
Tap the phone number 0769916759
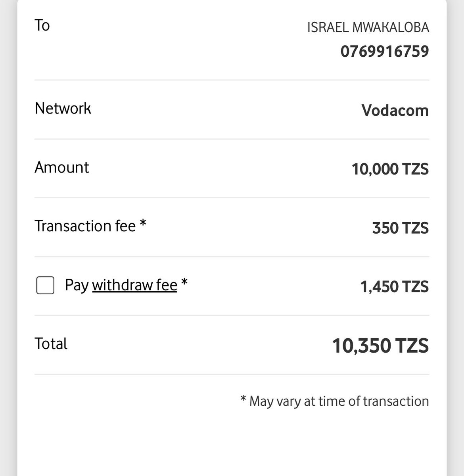pos(385,52)
